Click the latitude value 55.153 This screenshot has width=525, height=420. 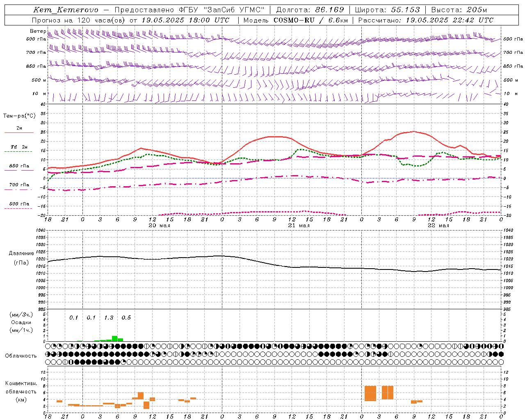(x=405, y=10)
